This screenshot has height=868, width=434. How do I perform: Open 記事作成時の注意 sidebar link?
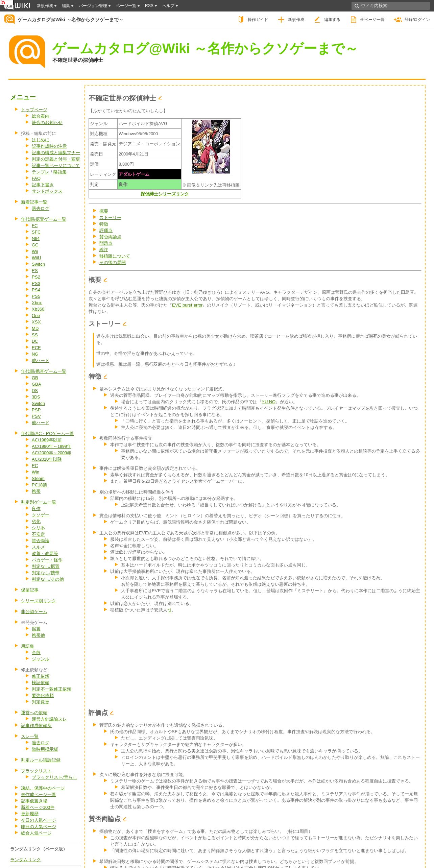tap(49, 146)
